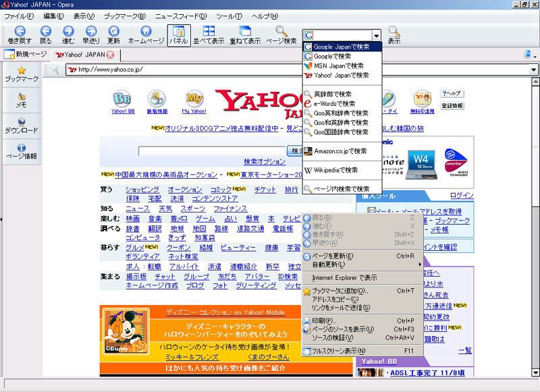Click the 登録情報 button on page
The width and height of the screenshot is (540, 392).
tap(452, 106)
